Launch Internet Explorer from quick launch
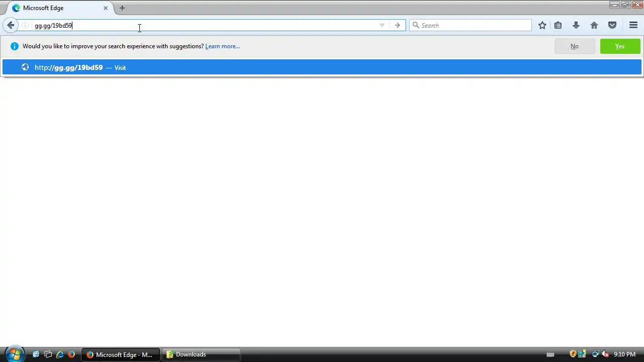644x362 pixels. coord(60,354)
